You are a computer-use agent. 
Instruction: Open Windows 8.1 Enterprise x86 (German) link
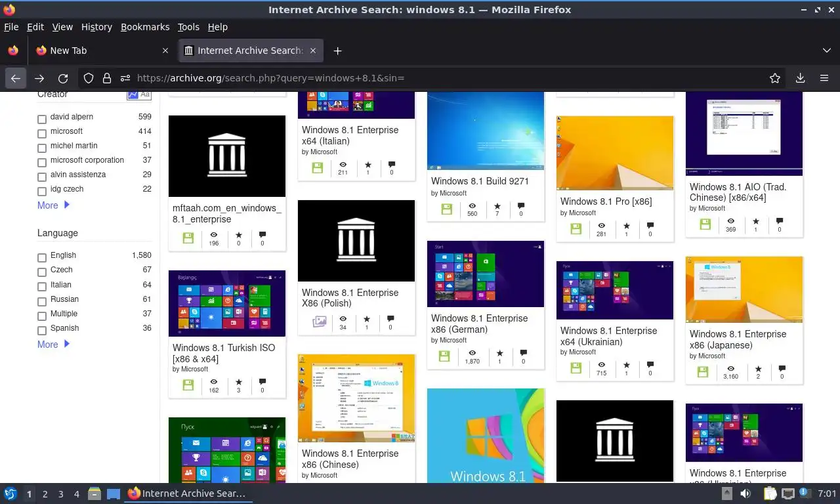480,324
